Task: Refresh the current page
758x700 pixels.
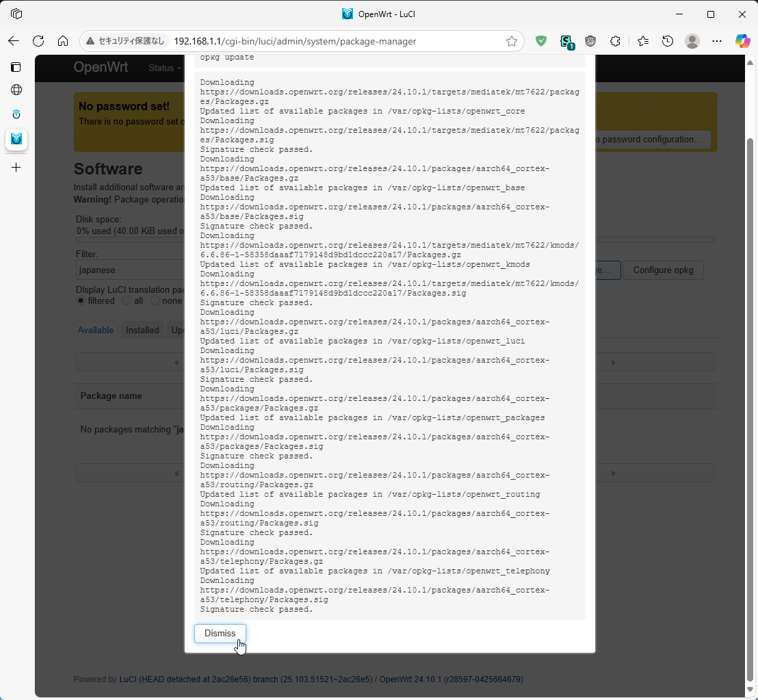Action: (x=38, y=41)
